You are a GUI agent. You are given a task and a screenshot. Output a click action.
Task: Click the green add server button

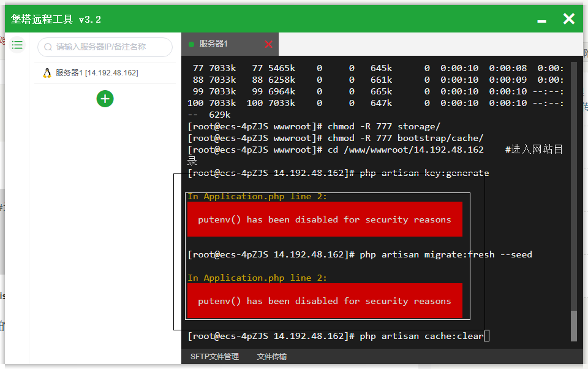click(x=105, y=99)
